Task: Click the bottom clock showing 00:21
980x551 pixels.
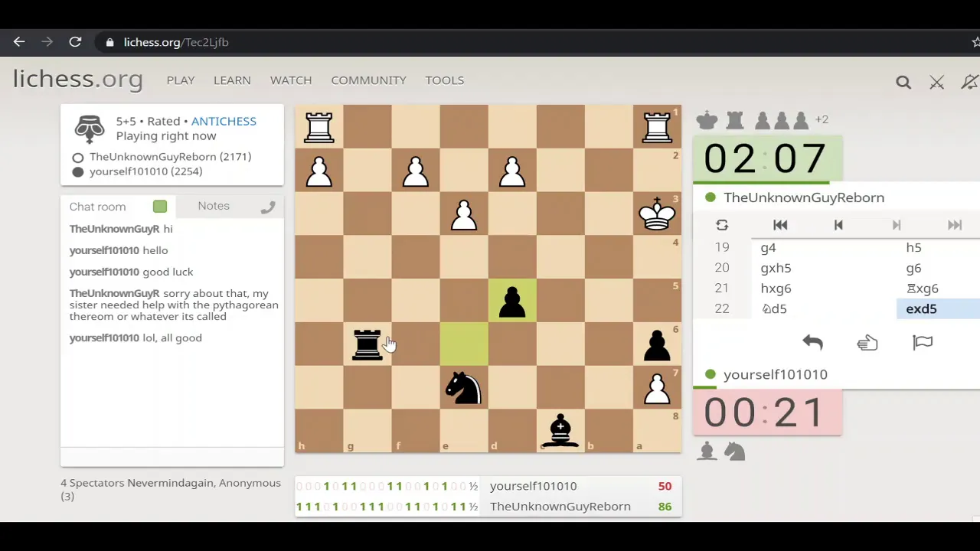Action: [766, 412]
